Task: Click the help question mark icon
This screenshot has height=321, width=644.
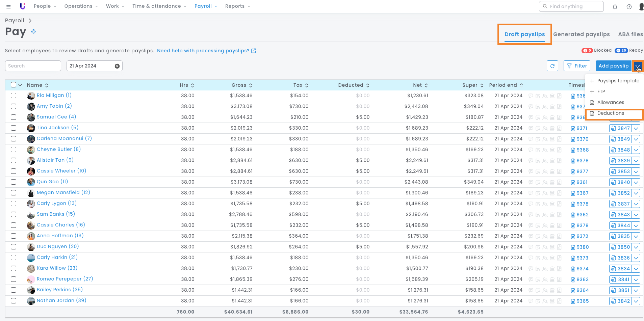Action: pos(629,7)
